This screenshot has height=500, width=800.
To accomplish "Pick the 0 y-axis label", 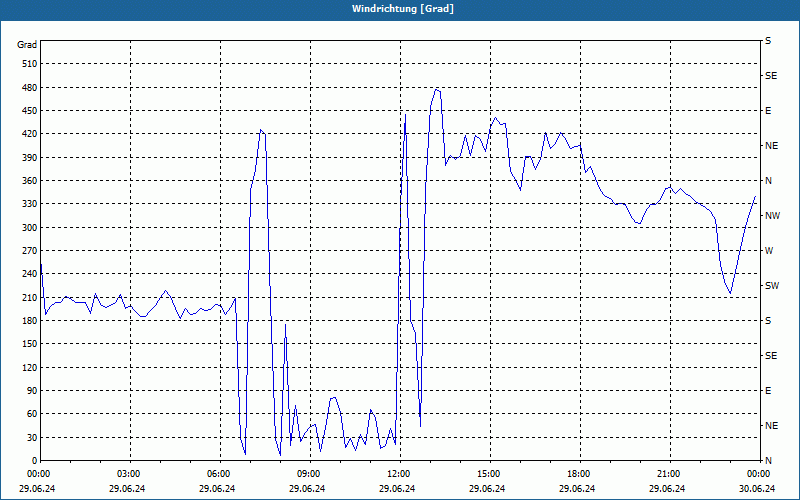I will tap(35, 461).
